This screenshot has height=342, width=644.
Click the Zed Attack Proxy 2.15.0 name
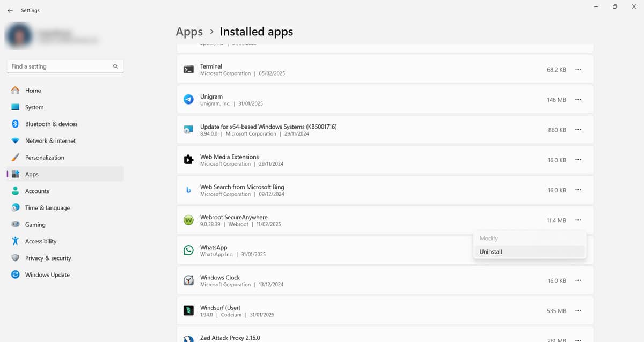point(230,338)
